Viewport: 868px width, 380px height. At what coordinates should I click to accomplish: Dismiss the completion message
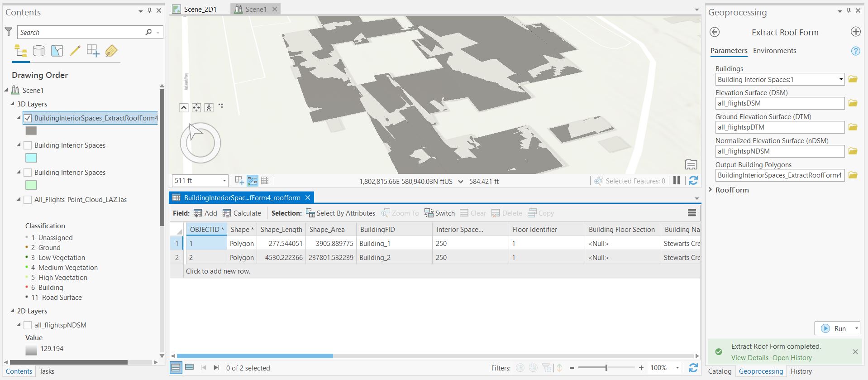point(855,351)
